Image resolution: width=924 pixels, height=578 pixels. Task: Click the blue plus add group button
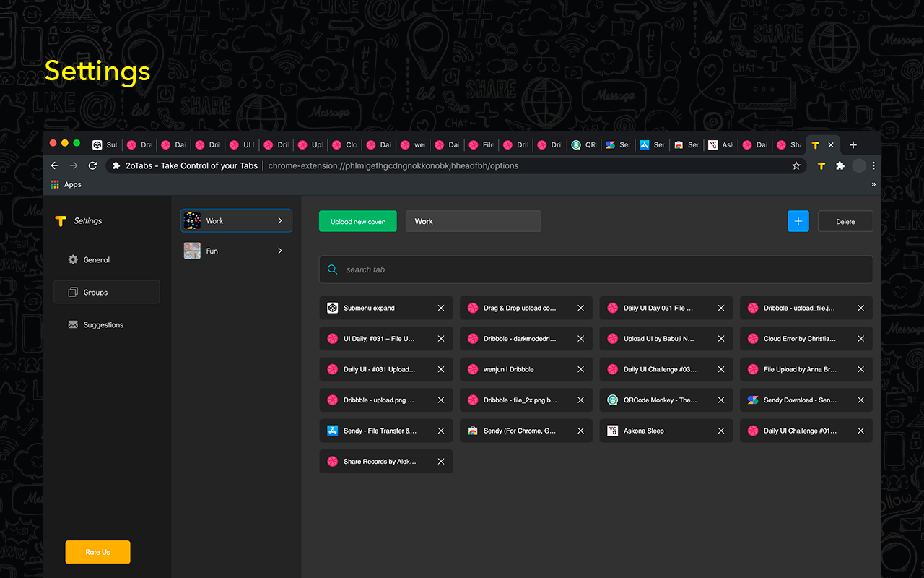tap(798, 221)
